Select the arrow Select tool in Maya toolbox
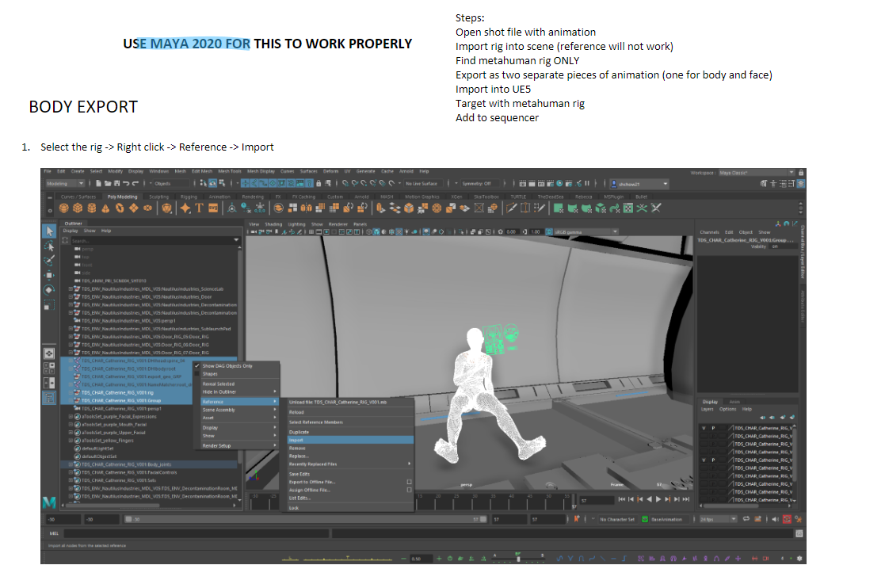Viewport: 885px width, 588px height. 50,231
